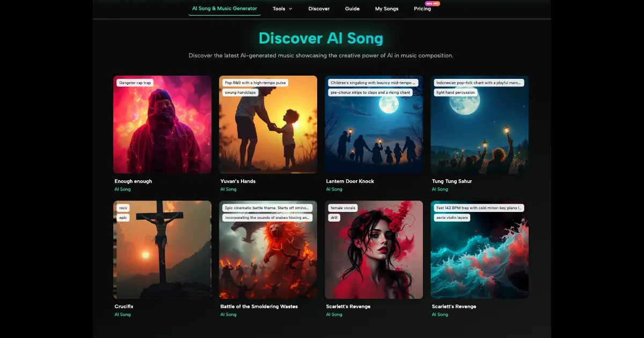Click 'AI Song' under Battle of the Smoldering Wastes
The height and width of the screenshot is (338, 644).
228,314
